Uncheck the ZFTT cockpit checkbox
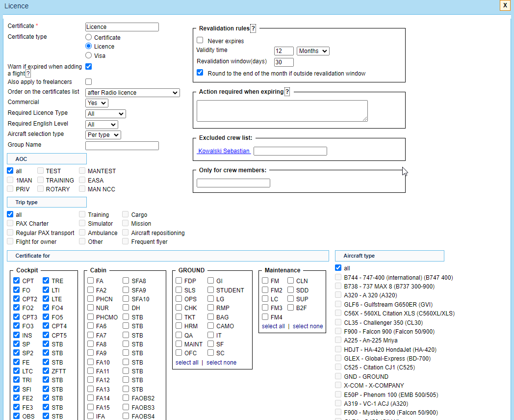Viewport: 514px width, 420px height. tap(46, 371)
